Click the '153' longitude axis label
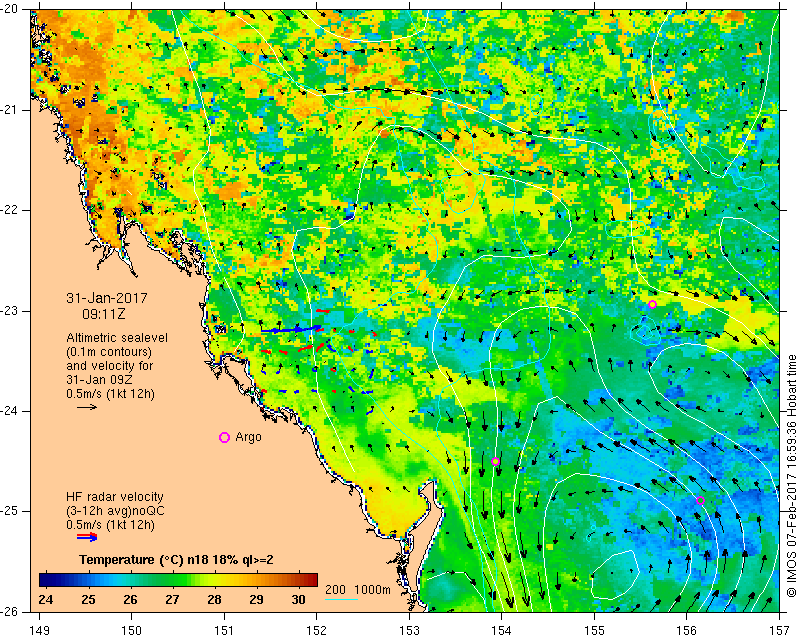800x640 pixels. coord(409,630)
